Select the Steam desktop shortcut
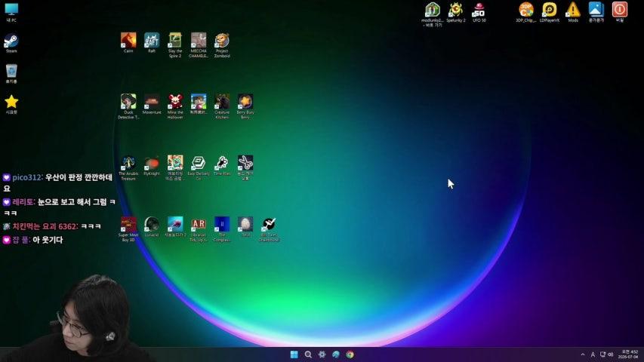 coord(11,43)
